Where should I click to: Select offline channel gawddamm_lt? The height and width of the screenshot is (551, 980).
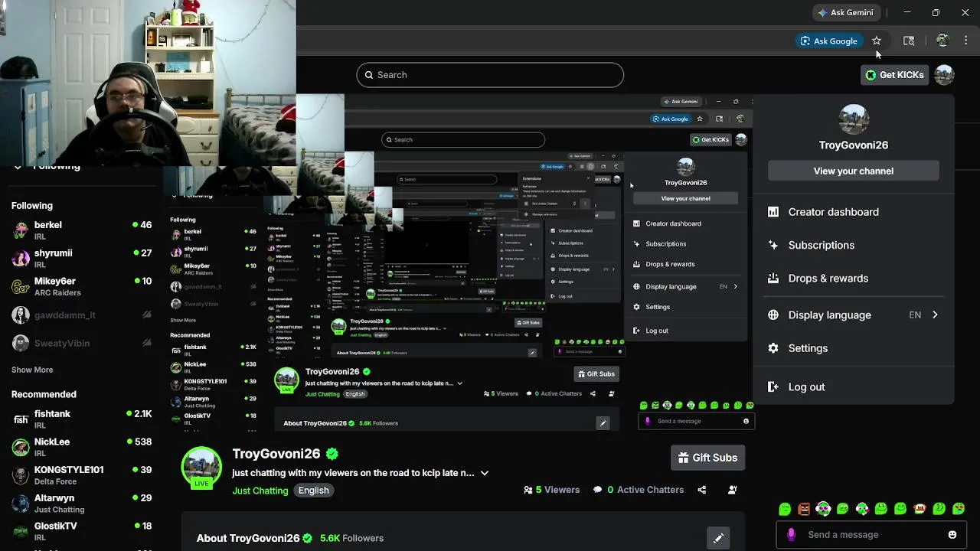click(x=82, y=315)
